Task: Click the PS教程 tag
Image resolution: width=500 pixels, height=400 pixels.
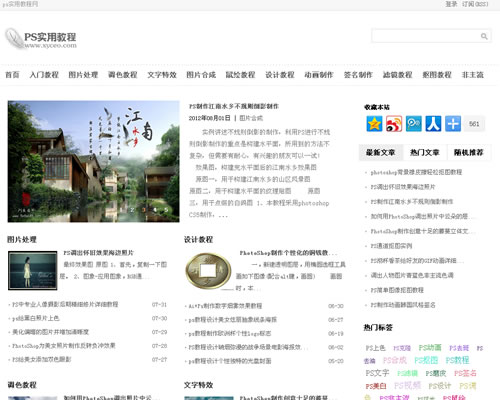Action: (x=457, y=360)
